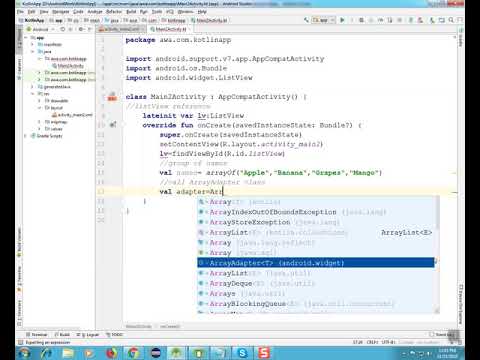Open the Gradle side panel tab
The width and height of the screenshot is (480, 360).
(461, 38)
